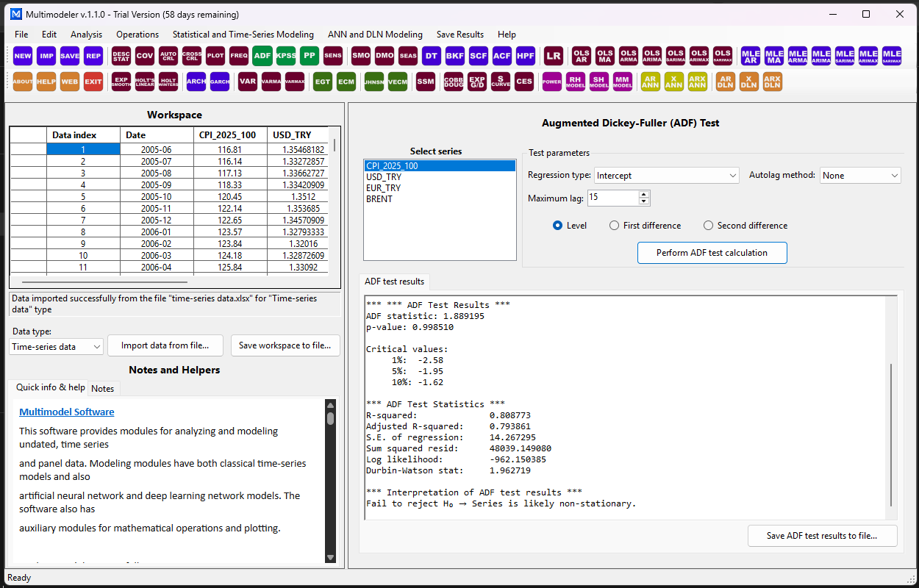
Task: Click the NEW workspace toolbar icon
Action: 23,56
